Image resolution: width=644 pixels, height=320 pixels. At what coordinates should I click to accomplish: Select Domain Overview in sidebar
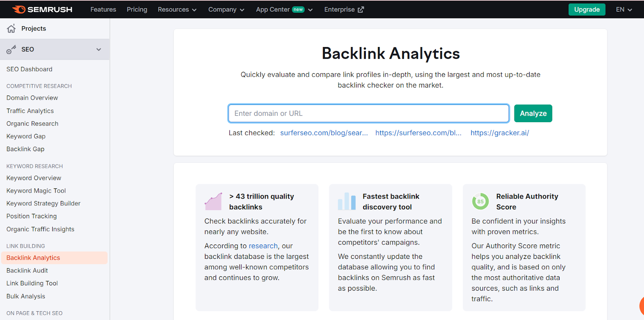click(32, 98)
